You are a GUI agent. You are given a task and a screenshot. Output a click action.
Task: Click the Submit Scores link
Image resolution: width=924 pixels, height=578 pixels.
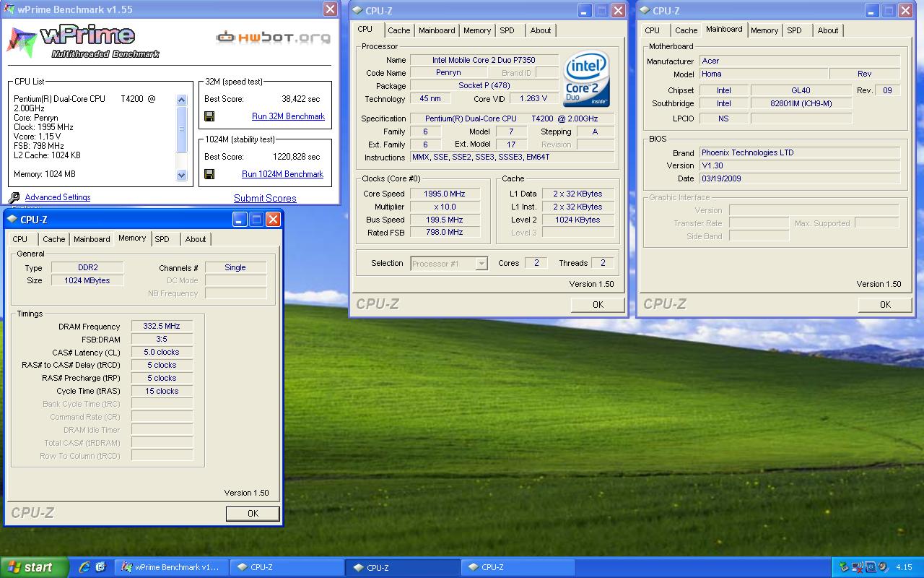click(265, 198)
